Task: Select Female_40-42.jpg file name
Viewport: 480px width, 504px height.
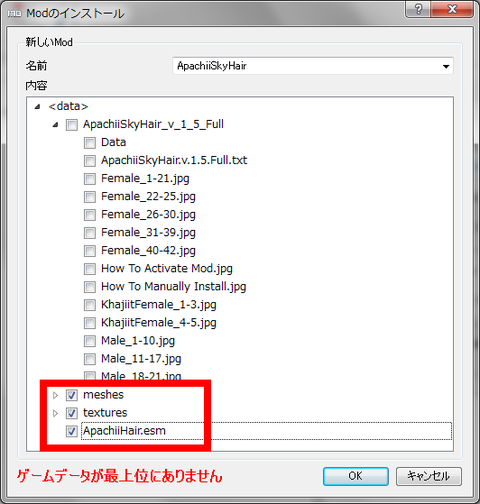Action: pos(148,251)
